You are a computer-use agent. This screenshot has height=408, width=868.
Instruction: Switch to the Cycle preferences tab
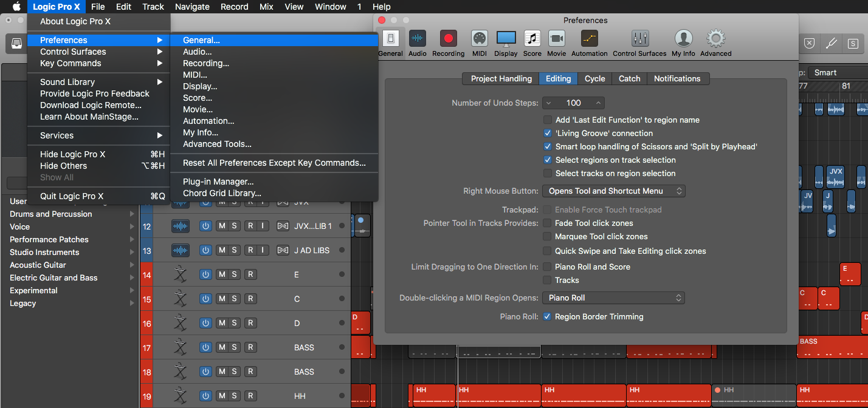click(594, 78)
